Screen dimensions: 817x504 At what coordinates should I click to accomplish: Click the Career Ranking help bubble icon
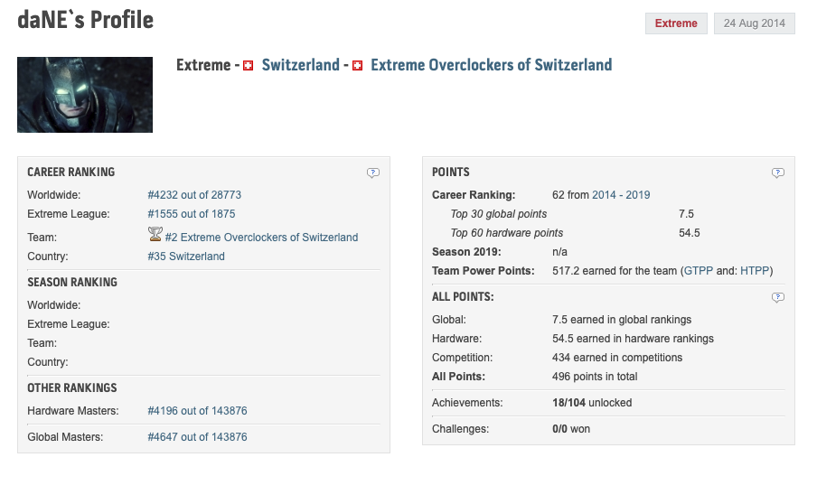(x=373, y=173)
